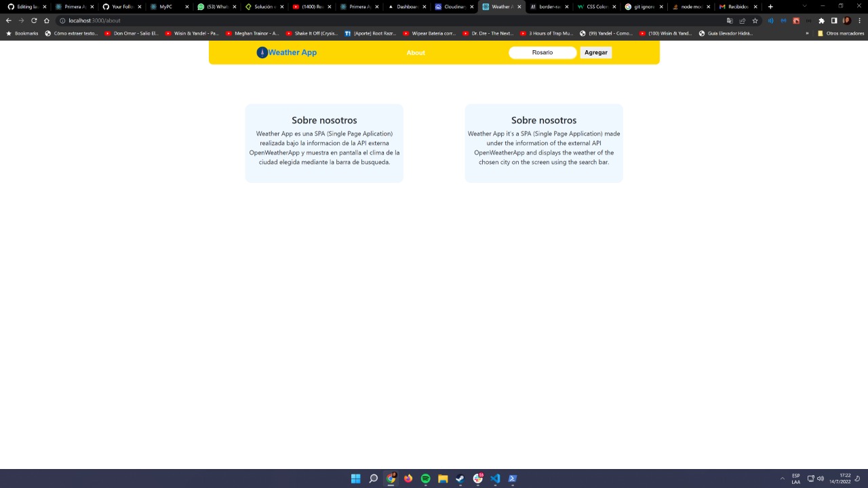Image resolution: width=868 pixels, height=488 pixels.
Task: Open Chrome's side panel icon
Action: tap(833, 20)
